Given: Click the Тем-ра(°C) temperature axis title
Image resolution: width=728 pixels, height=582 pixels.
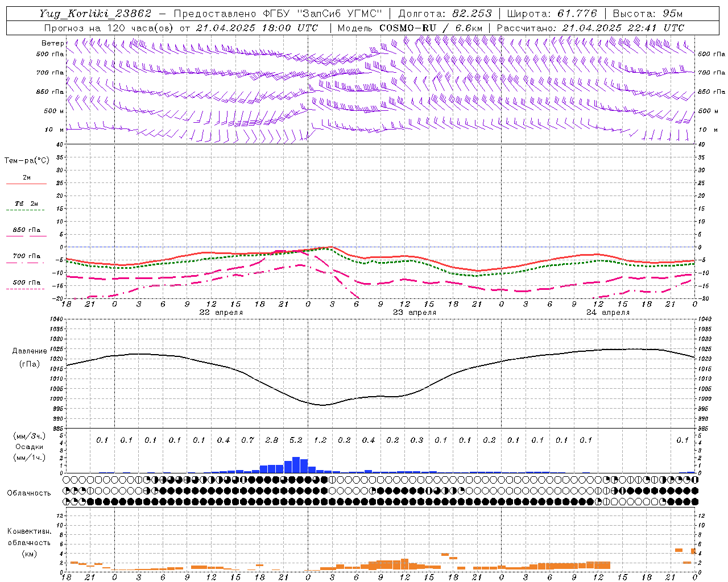Looking at the screenshot, I should point(27,160).
